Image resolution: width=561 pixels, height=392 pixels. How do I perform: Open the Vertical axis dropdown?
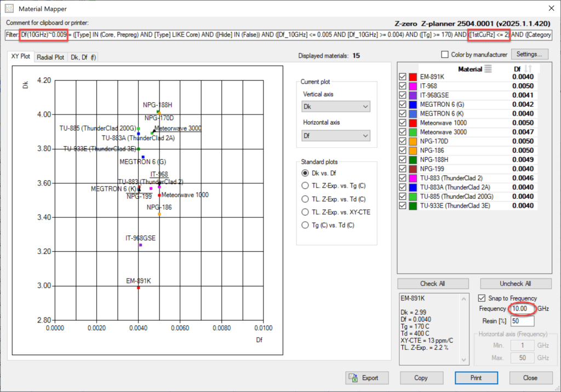[x=336, y=106]
